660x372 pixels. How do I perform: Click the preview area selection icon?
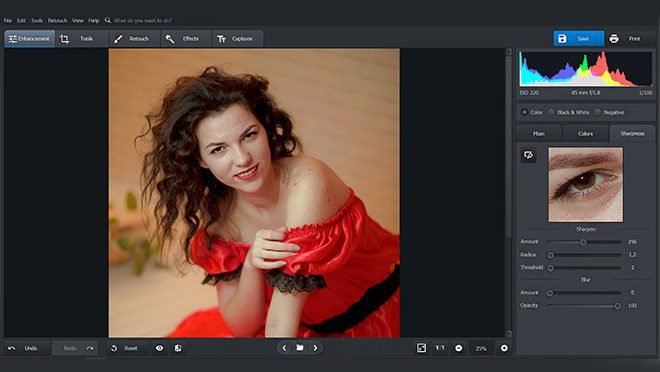point(528,155)
